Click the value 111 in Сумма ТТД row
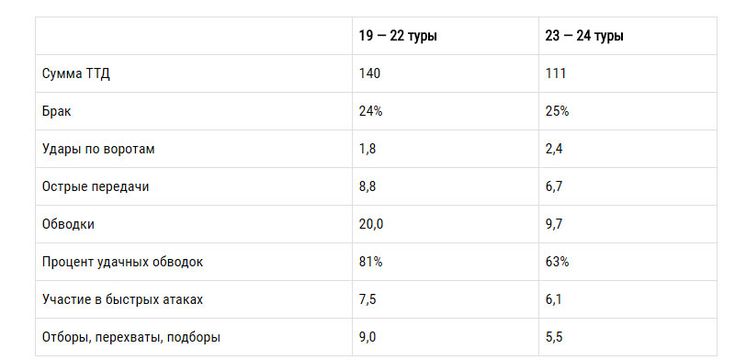Image resolution: width=735 pixels, height=360 pixels. pos(555,74)
